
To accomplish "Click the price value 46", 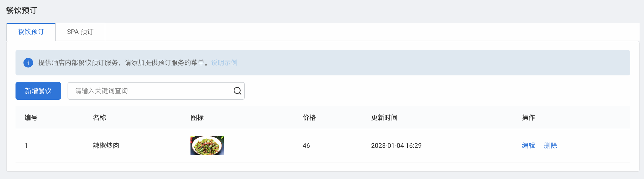I will click(306, 146).
